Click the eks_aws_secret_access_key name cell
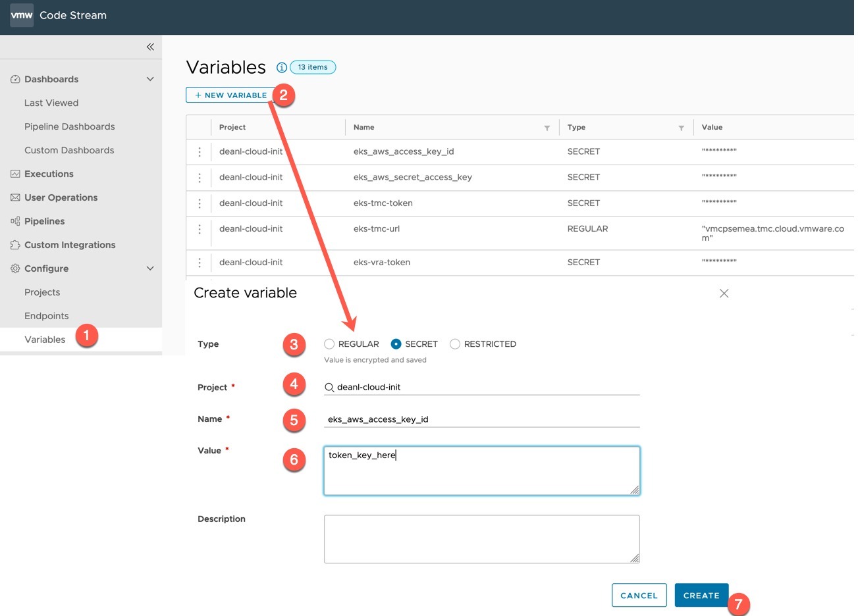The height and width of the screenshot is (616, 858). pyautogui.click(x=413, y=177)
